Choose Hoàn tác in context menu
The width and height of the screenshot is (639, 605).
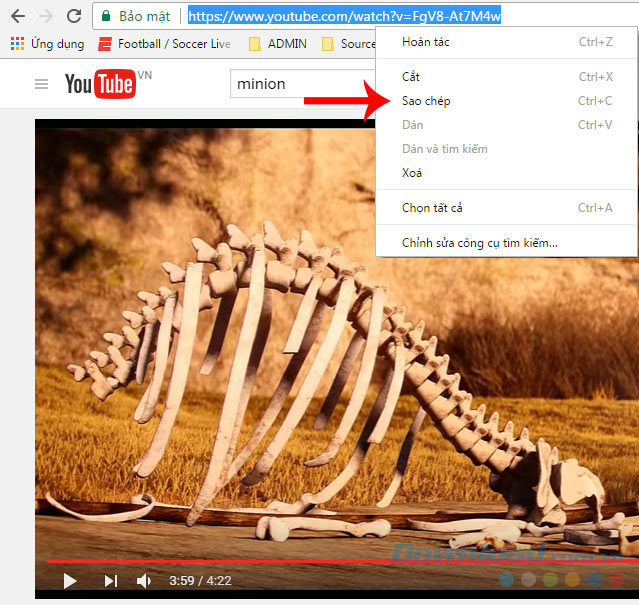[x=425, y=42]
